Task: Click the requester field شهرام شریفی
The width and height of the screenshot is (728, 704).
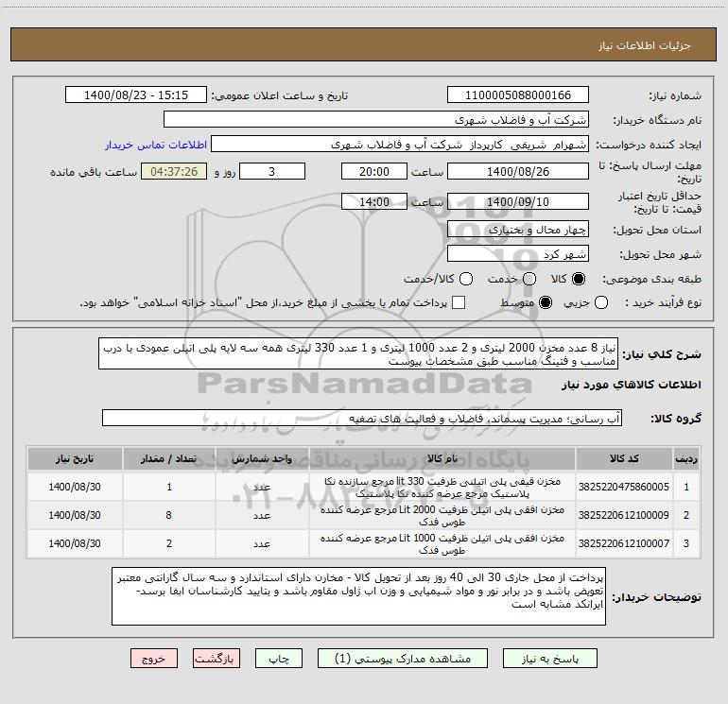Action: click(x=400, y=145)
